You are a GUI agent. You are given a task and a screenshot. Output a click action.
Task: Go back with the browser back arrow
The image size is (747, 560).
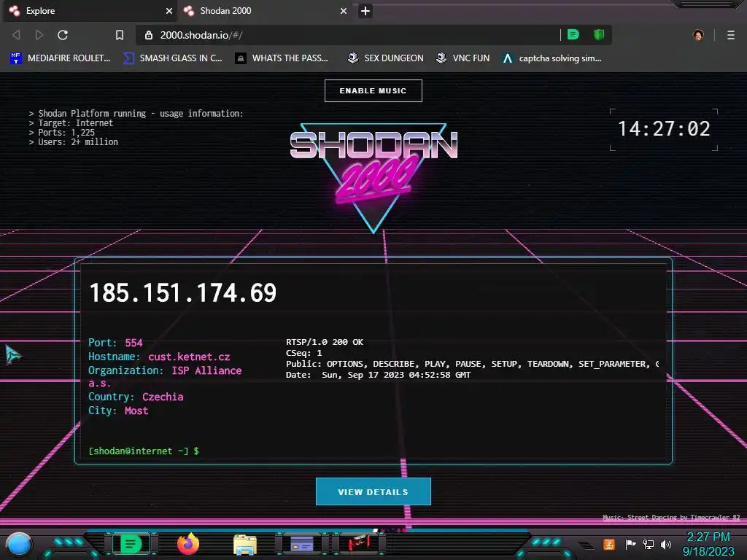[16, 35]
